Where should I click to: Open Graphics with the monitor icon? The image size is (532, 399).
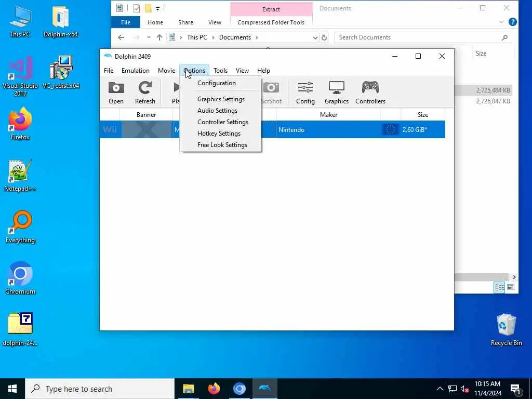337,92
